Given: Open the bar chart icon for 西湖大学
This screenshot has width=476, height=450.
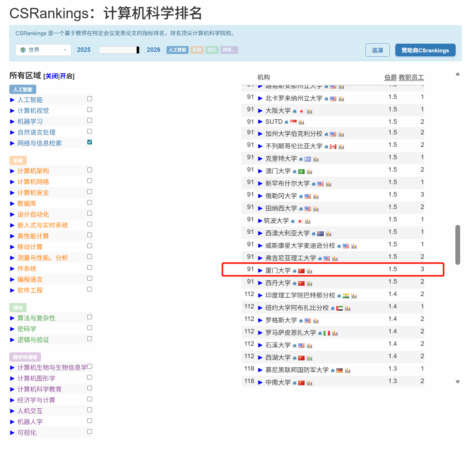Looking at the screenshot, I should 310,358.
